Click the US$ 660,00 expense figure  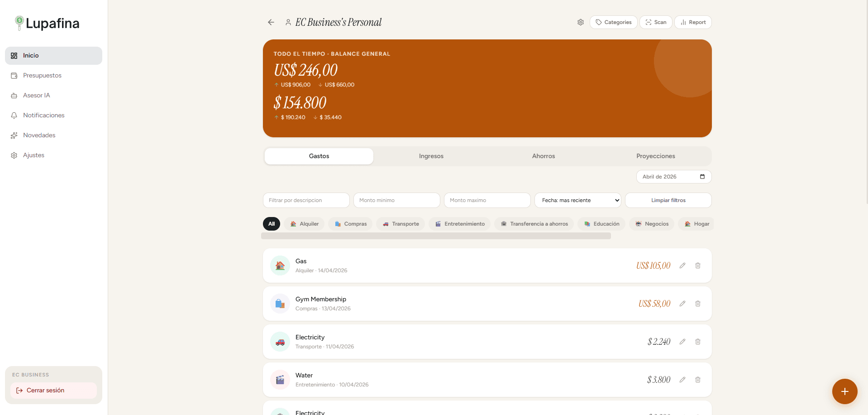pyautogui.click(x=339, y=85)
